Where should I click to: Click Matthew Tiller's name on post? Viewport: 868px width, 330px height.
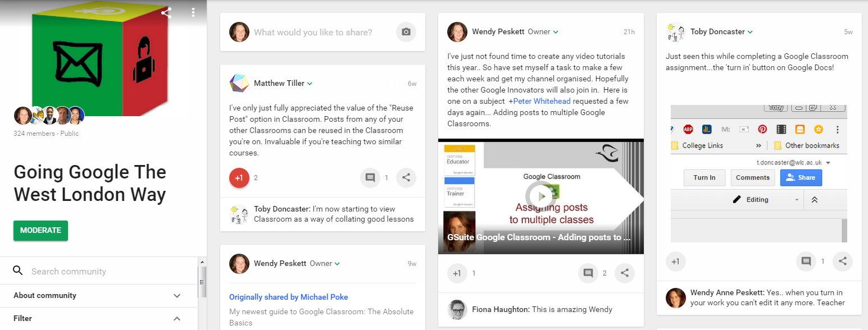[279, 83]
